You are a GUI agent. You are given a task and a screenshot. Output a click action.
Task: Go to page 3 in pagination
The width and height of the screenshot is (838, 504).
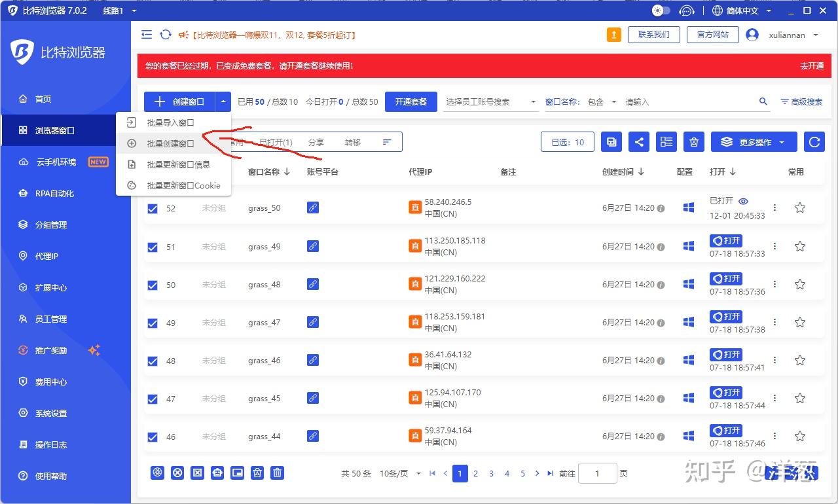491,473
